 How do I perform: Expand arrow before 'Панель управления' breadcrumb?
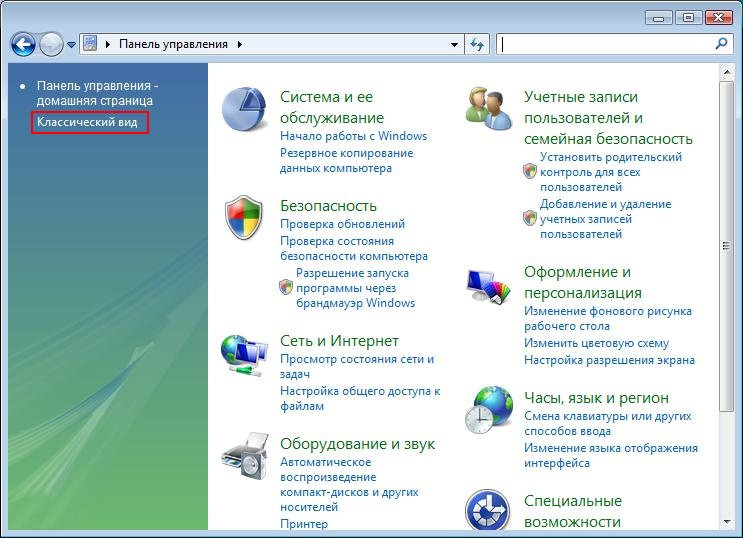(108, 44)
